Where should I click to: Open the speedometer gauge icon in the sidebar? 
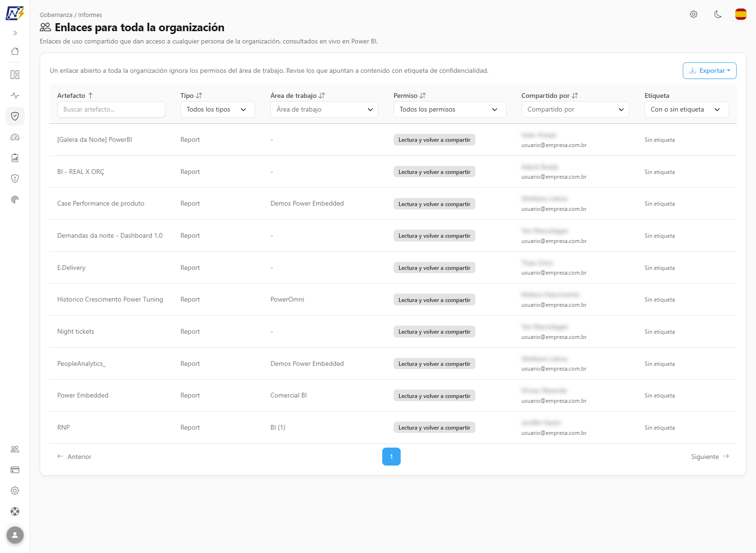(15, 137)
